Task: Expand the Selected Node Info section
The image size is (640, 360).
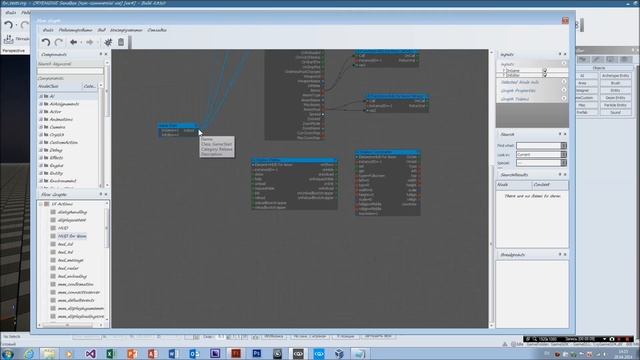Action: pyautogui.click(x=564, y=82)
